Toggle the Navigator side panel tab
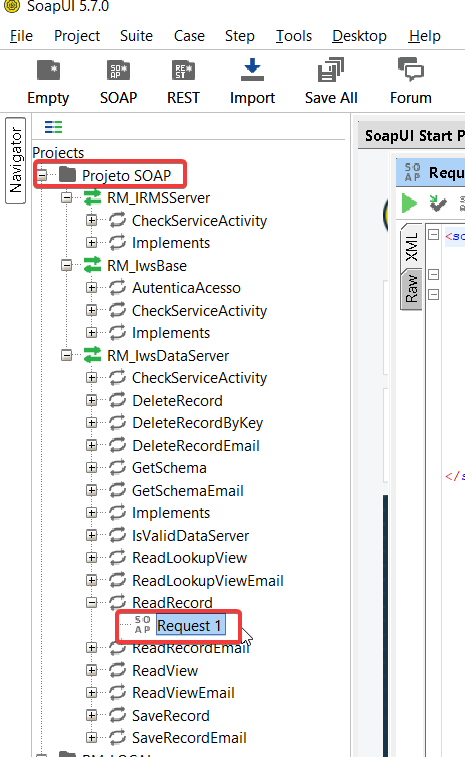 point(15,160)
